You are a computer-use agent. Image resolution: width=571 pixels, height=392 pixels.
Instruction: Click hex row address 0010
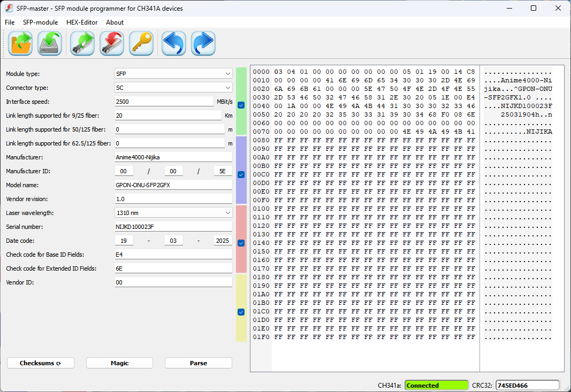pyautogui.click(x=261, y=80)
